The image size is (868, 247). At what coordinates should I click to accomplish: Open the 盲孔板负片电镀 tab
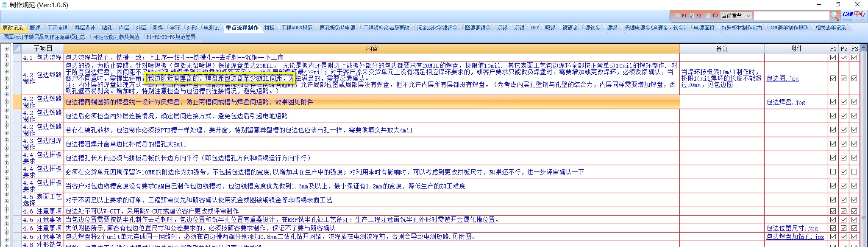coord(337,28)
